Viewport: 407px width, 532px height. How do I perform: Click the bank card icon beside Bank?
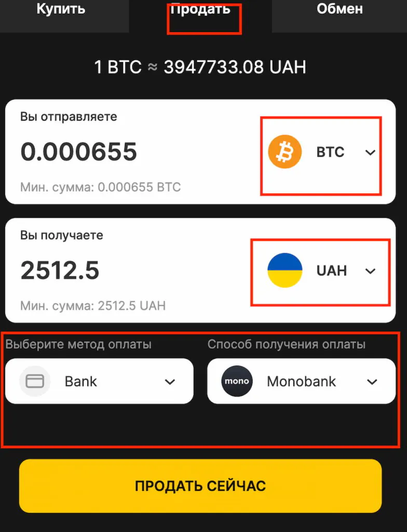[35, 381]
